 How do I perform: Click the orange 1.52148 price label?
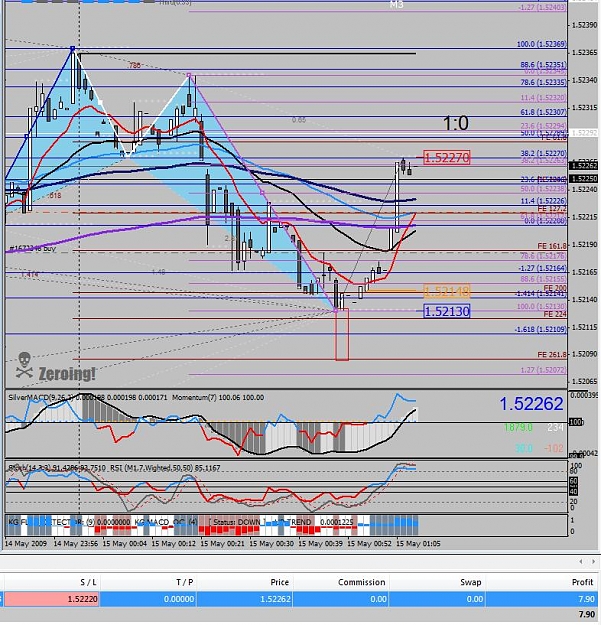point(447,291)
